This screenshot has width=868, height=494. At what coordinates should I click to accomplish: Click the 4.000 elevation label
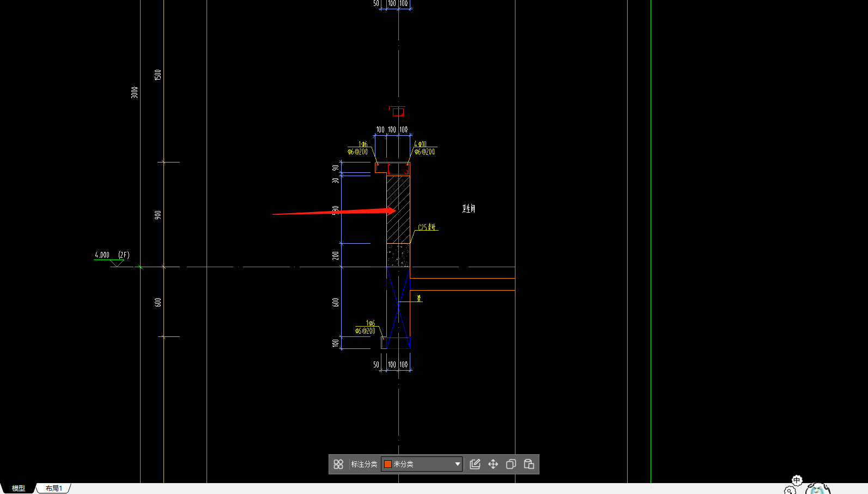point(102,255)
